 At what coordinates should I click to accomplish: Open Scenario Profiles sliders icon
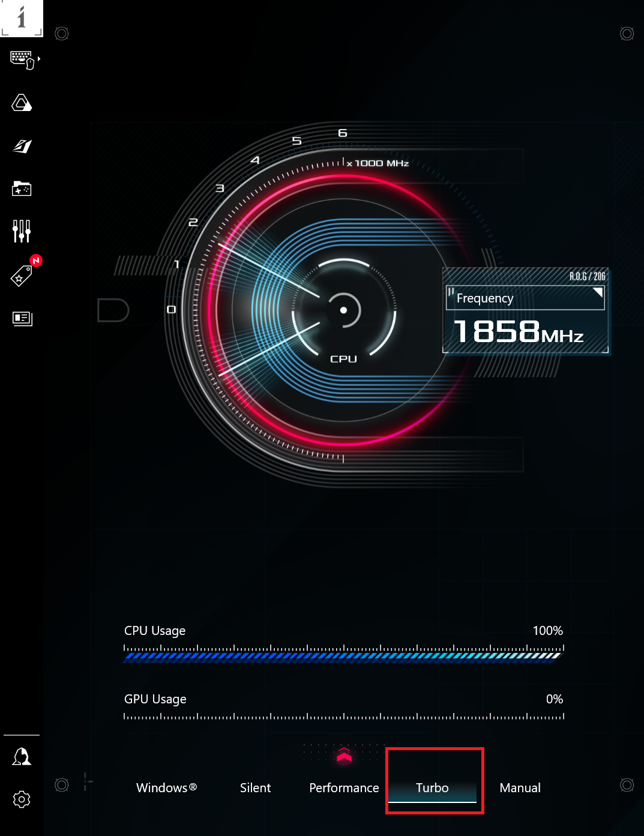tap(22, 231)
